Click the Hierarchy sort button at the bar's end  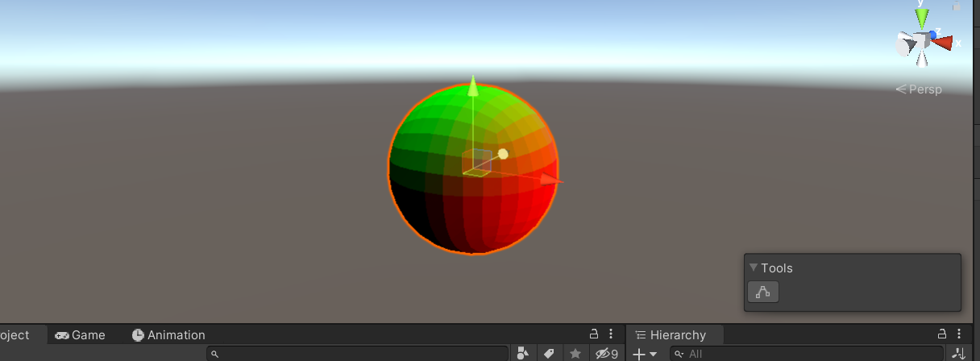click(958, 353)
